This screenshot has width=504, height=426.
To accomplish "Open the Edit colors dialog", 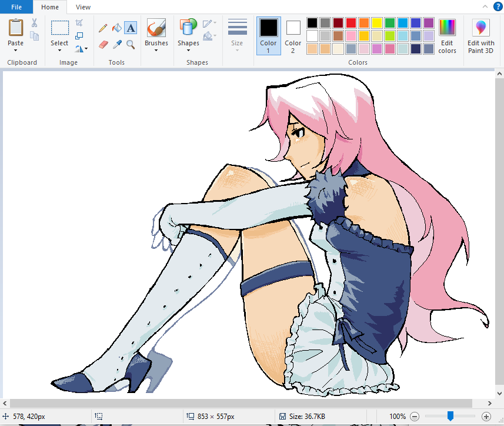I will [447, 35].
